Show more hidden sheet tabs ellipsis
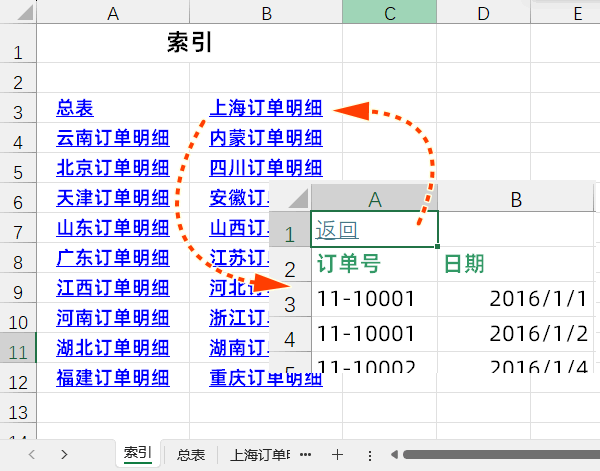600x471 pixels. pos(305,455)
